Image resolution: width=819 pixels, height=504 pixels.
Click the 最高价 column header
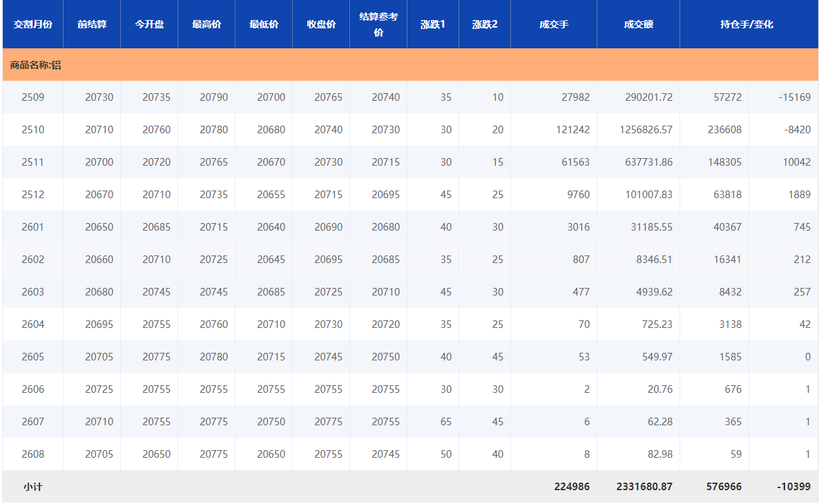click(x=206, y=24)
